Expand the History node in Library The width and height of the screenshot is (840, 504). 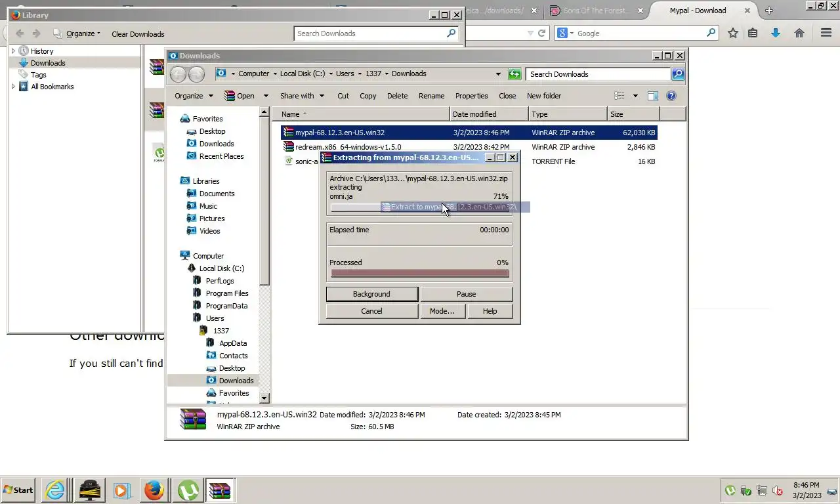click(13, 51)
